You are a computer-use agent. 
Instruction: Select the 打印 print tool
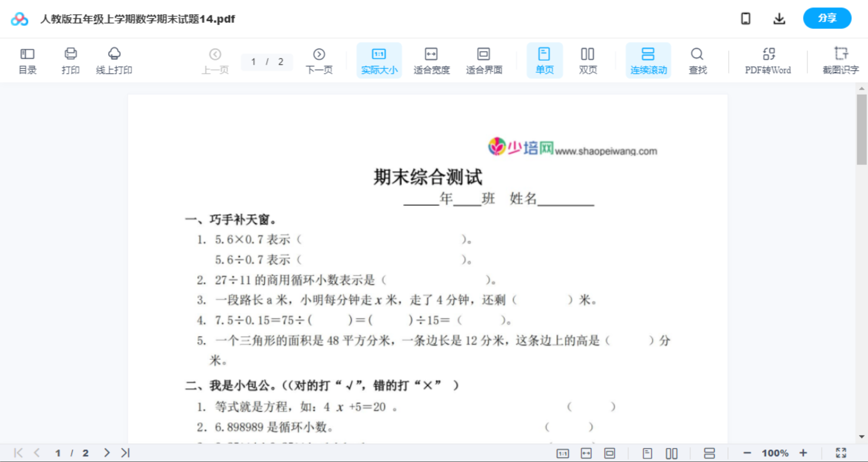70,60
